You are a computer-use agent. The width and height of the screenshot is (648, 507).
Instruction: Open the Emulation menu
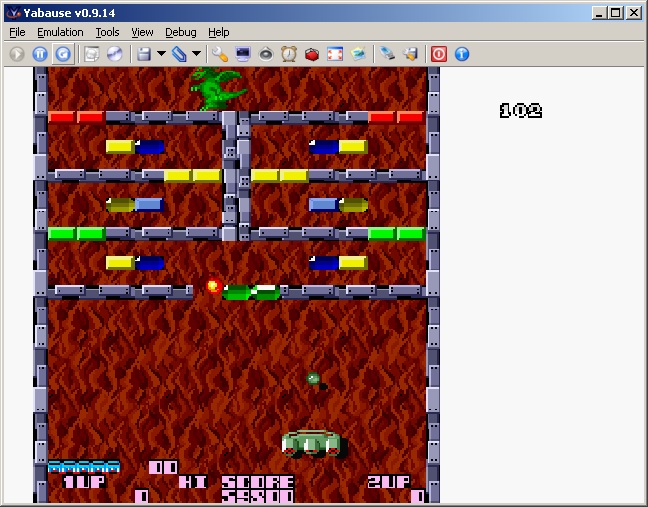(x=60, y=32)
